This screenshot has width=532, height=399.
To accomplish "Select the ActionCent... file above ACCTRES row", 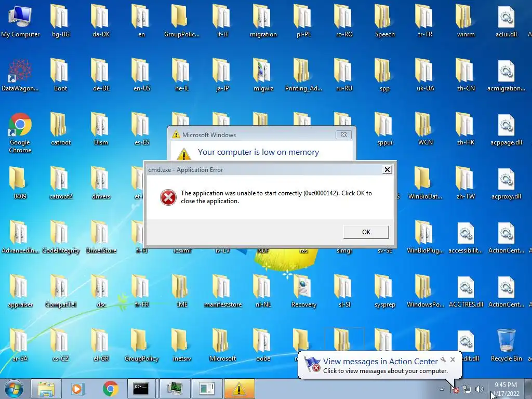I will tap(506, 237).
